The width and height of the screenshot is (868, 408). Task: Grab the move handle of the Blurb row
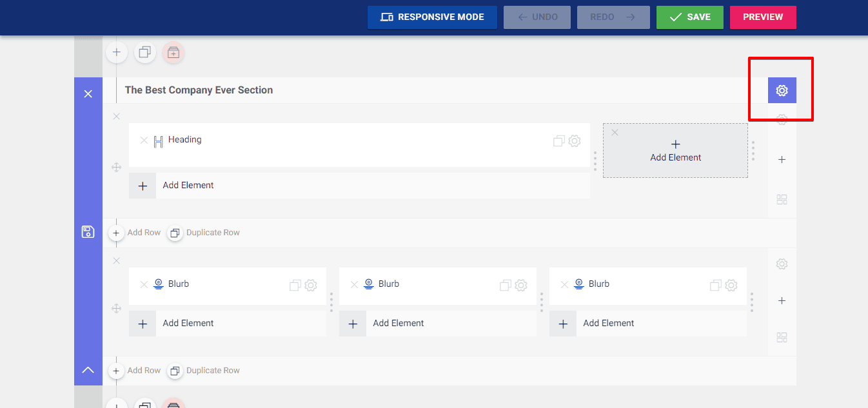click(117, 309)
